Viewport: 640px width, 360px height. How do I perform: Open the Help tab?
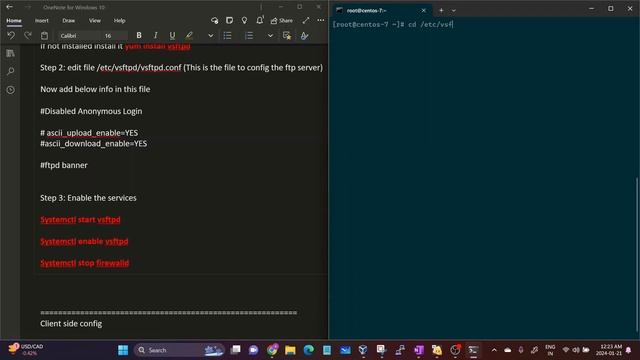click(x=120, y=20)
